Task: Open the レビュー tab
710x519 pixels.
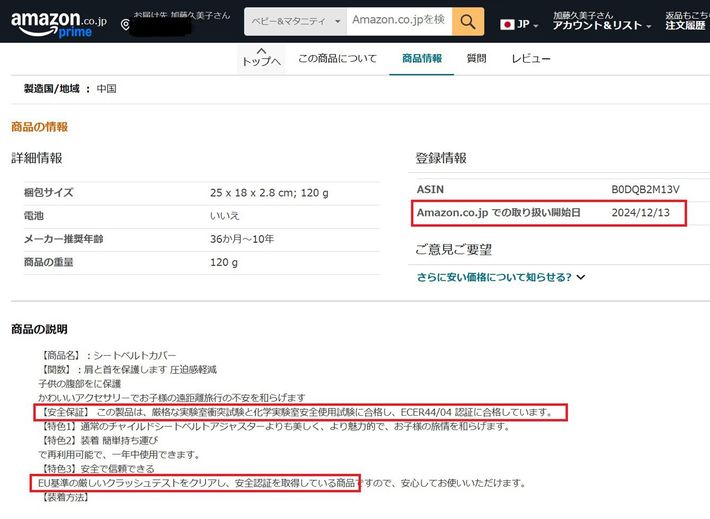Action: (531, 59)
